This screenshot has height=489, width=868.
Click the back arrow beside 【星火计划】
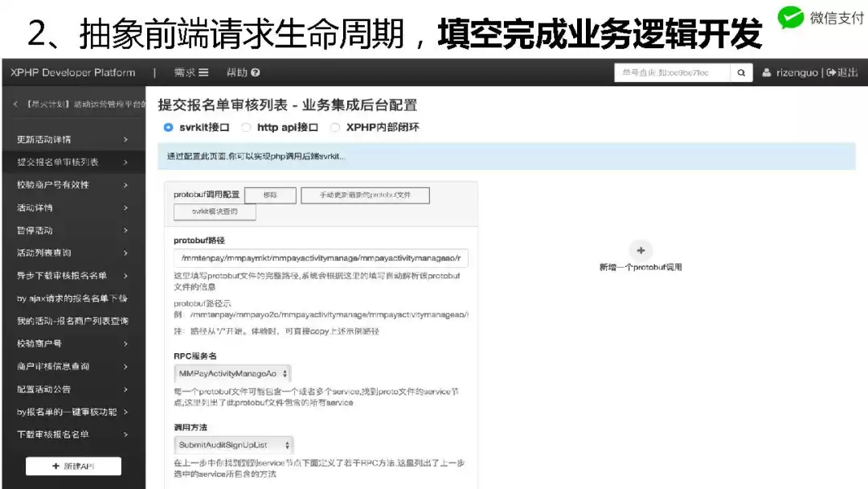pyautogui.click(x=15, y=104)
